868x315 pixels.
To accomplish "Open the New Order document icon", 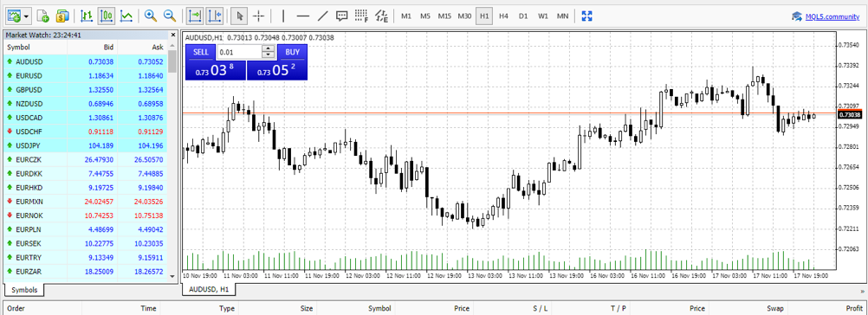I will click(42, 16).
